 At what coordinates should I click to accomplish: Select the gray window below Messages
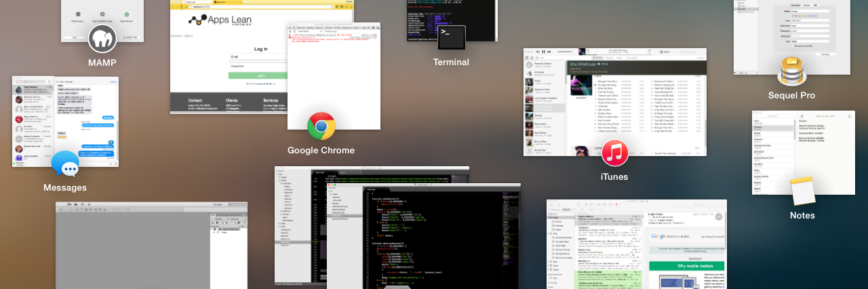(x=152, y=245)
